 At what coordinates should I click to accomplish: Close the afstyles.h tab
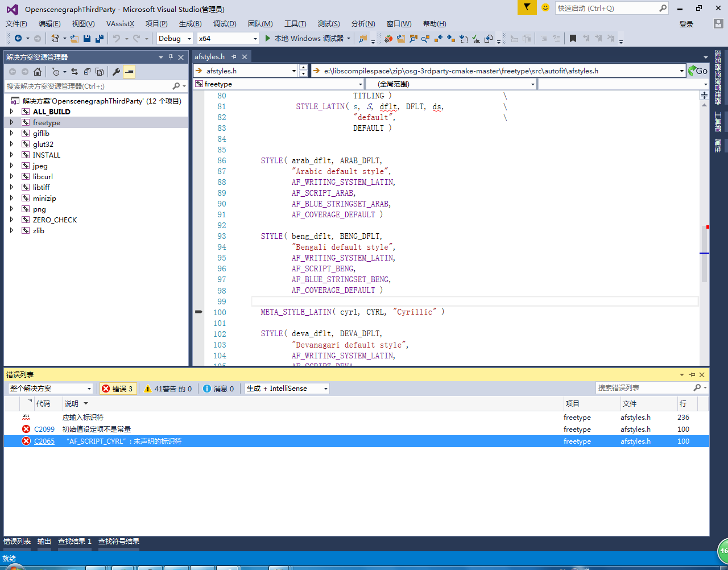tap(245, 57)
